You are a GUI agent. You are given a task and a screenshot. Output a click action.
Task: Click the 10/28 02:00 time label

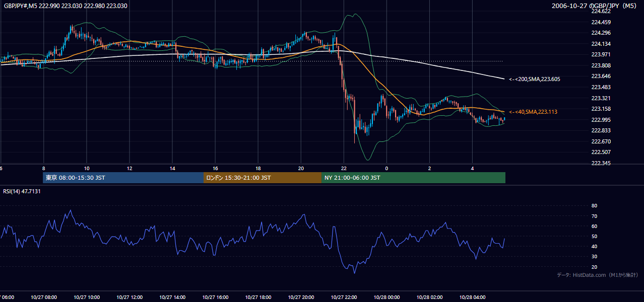pyautogui.click(x=429, y=297)
